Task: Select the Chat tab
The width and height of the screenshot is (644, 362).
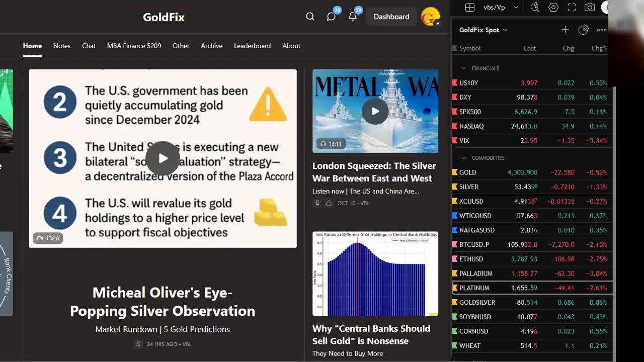Action: pyautogui.click(x=89, y=46)
